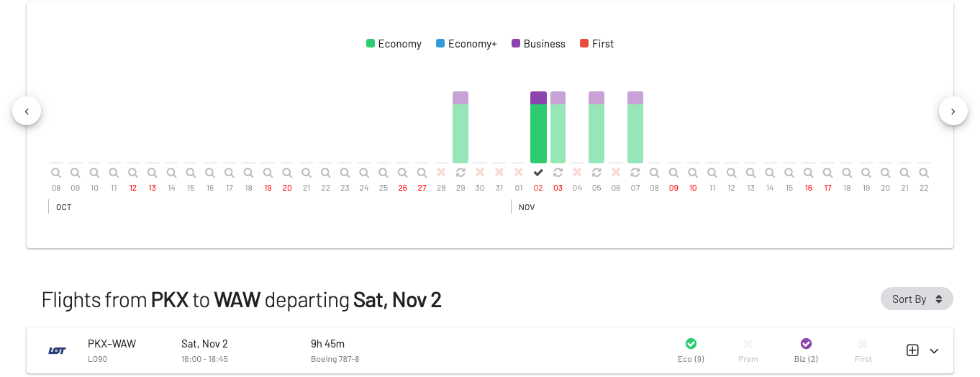Click the add plus icon on LO90 flight

click(912, 350)
